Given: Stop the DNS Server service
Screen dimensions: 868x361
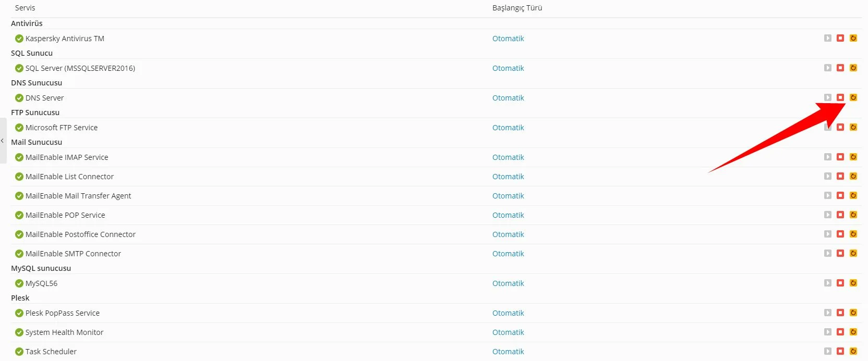Looking at the screenshot, I should (840, 97).
